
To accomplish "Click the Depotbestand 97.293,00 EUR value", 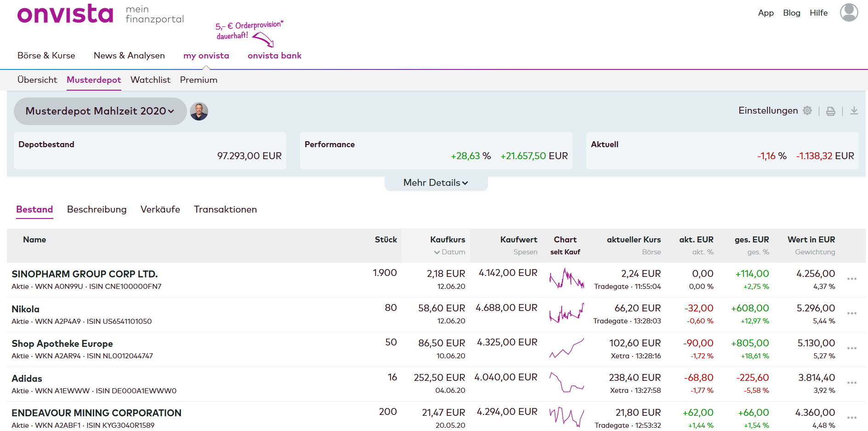I will (250, 156).
